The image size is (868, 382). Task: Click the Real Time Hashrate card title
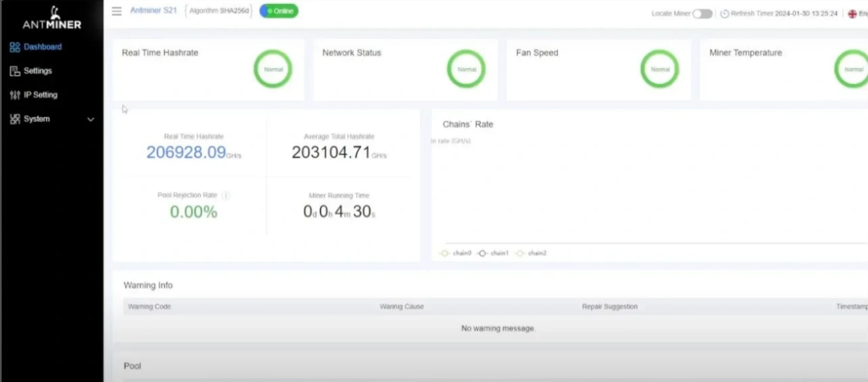click(x=160, y=53)
